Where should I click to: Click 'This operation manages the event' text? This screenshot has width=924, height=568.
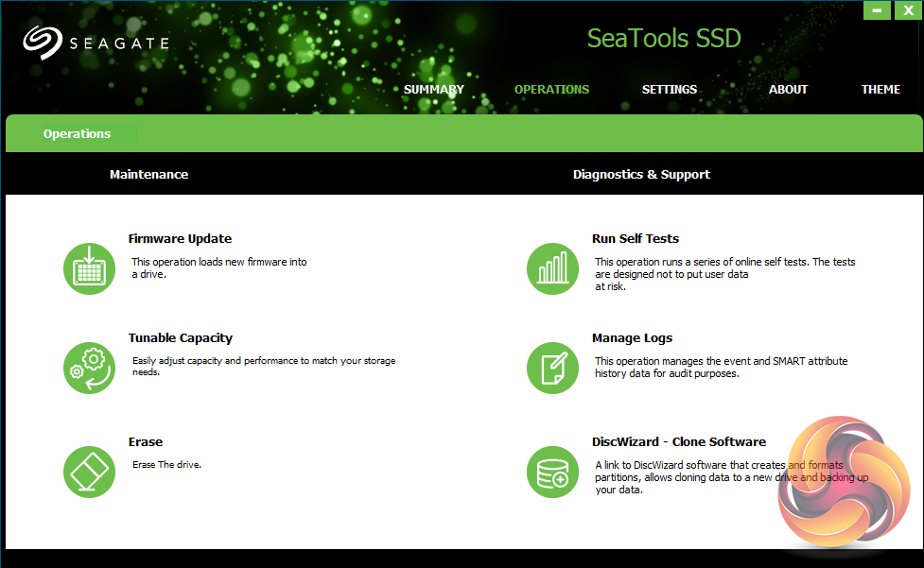coord(722,368)
